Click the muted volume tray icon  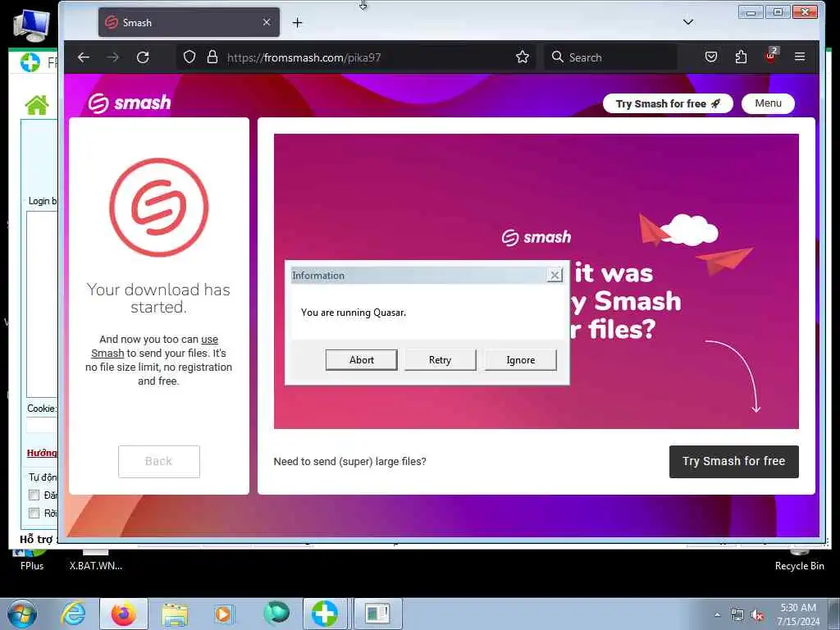click(757, 615)
